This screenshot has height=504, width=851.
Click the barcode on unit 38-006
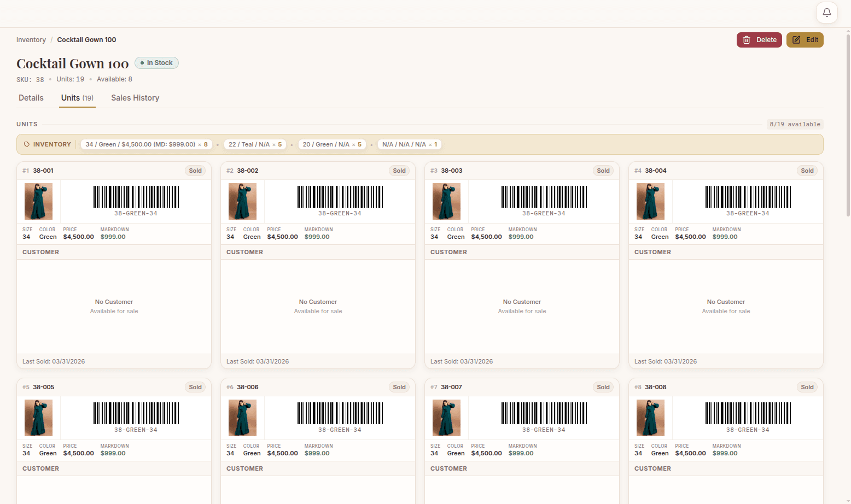(340, 413)
